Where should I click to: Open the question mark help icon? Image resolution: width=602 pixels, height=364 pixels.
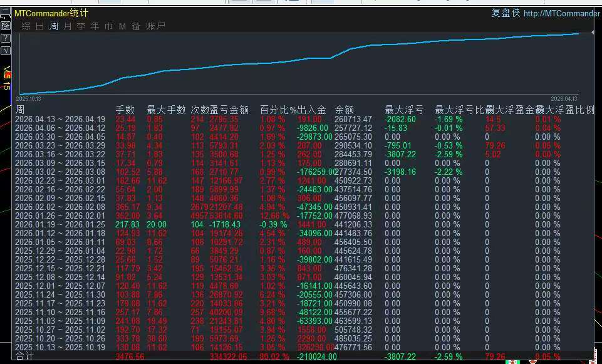click(5, 38)
